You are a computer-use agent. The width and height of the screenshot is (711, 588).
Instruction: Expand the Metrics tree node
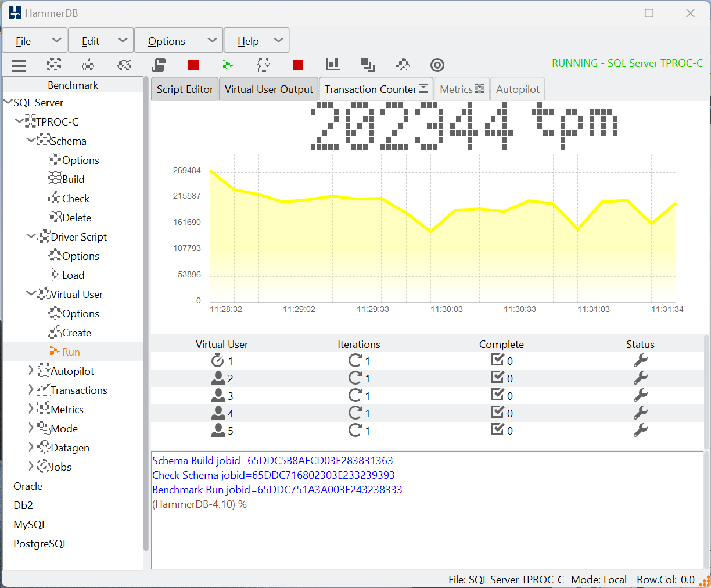pyautogui.click(x=31, y=409)
